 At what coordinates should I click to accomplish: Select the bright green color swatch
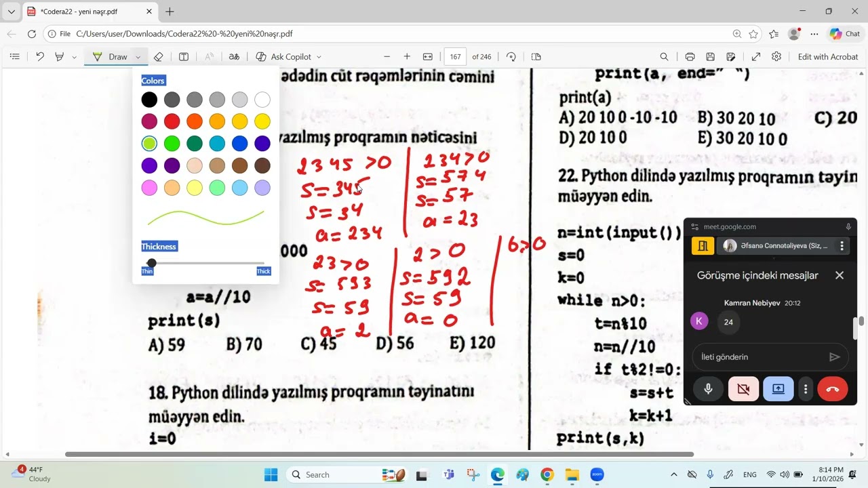172,143
